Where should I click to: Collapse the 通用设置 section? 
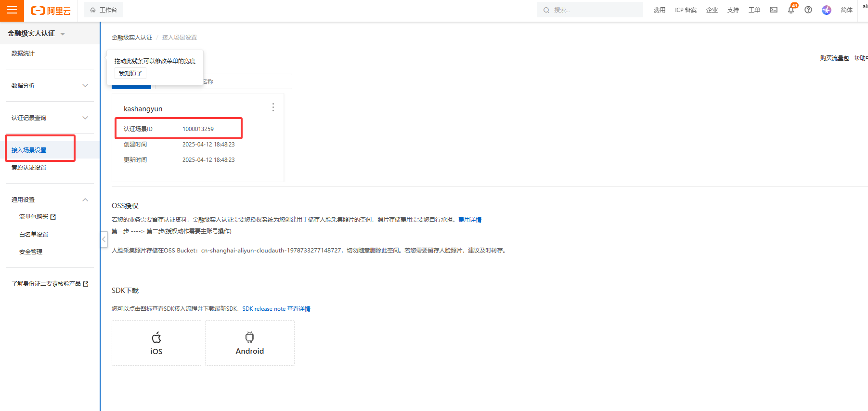pyautogui.click(x=85, y=200)
